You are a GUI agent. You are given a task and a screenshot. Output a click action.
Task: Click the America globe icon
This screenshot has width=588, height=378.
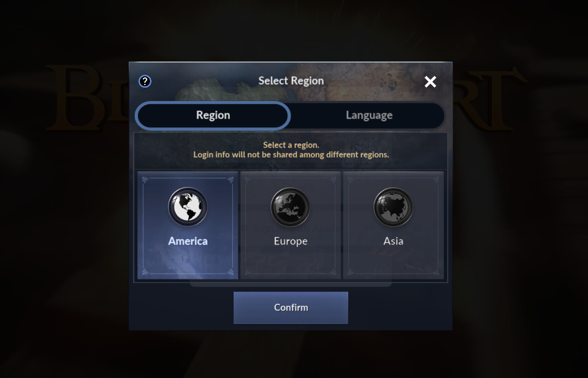[188, 207]
